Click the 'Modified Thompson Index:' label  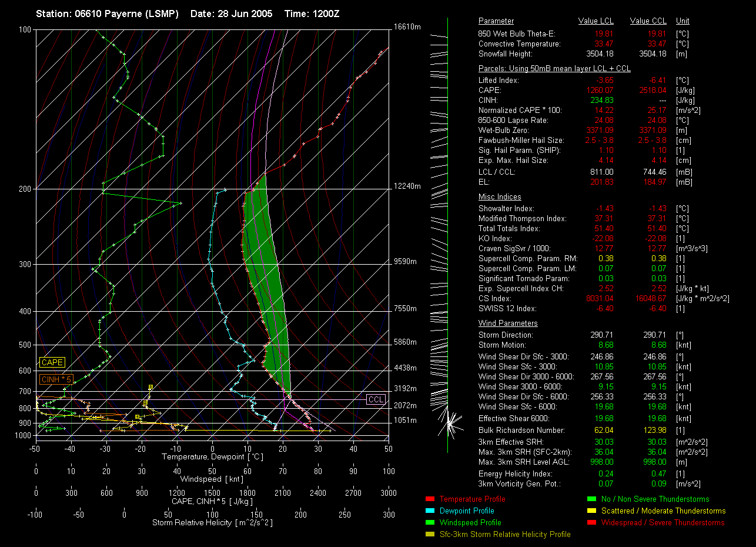pyautogui.click(x=523, y=219)
